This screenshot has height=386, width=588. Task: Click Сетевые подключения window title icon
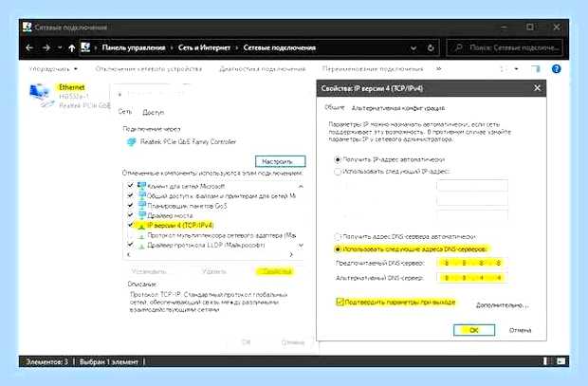[27, 27]
